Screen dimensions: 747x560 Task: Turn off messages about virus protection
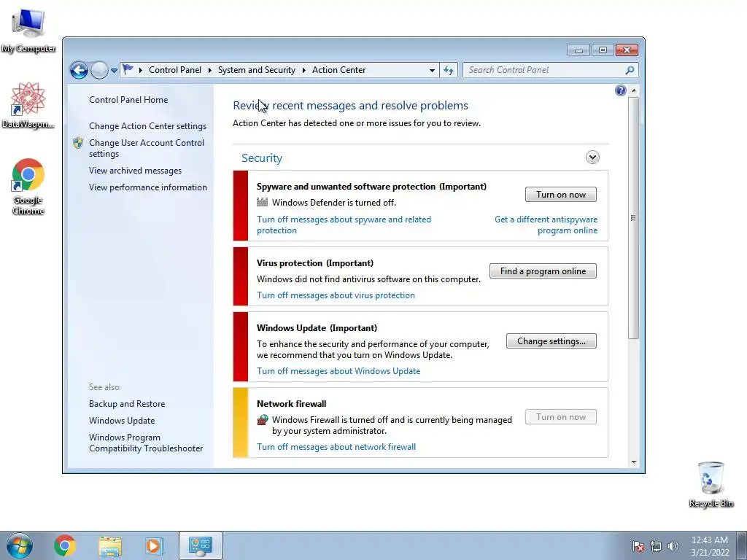[x=336, y=295]
